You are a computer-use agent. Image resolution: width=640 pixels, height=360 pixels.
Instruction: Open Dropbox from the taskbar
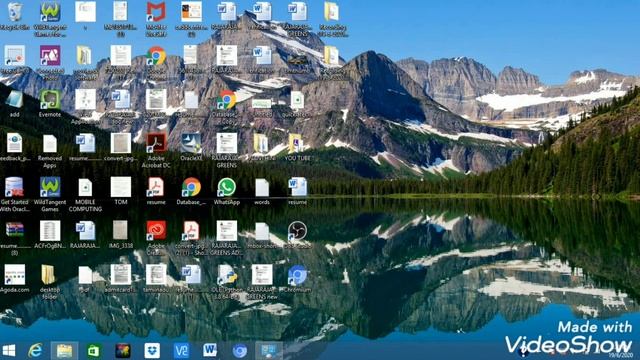click(x=152, y=351)
